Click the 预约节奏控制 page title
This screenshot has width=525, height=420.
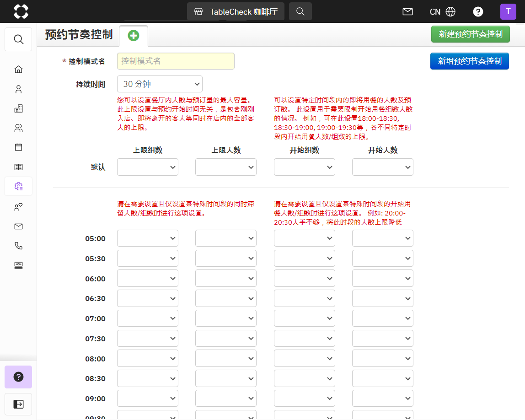click(x=79, y=34)
